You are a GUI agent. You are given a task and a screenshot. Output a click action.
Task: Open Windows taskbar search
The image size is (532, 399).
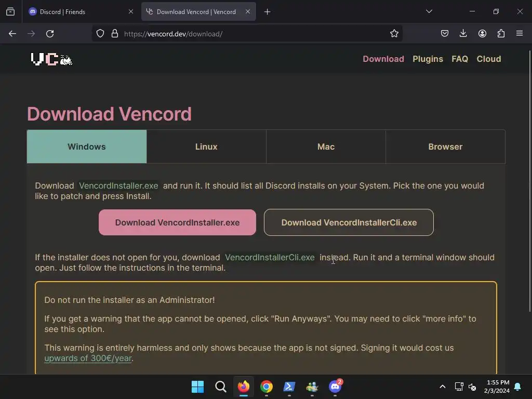[220, 387]
